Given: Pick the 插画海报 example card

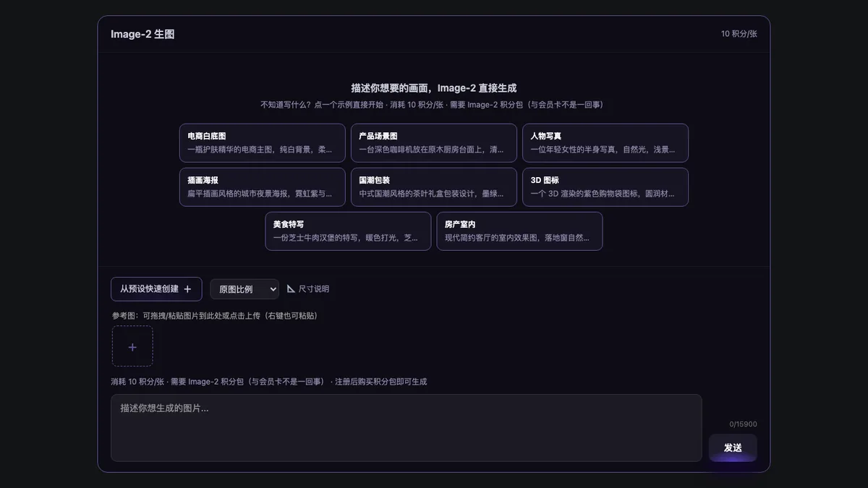Looking at the screenshot, I should pyautogui.click(x=263, y=187).
